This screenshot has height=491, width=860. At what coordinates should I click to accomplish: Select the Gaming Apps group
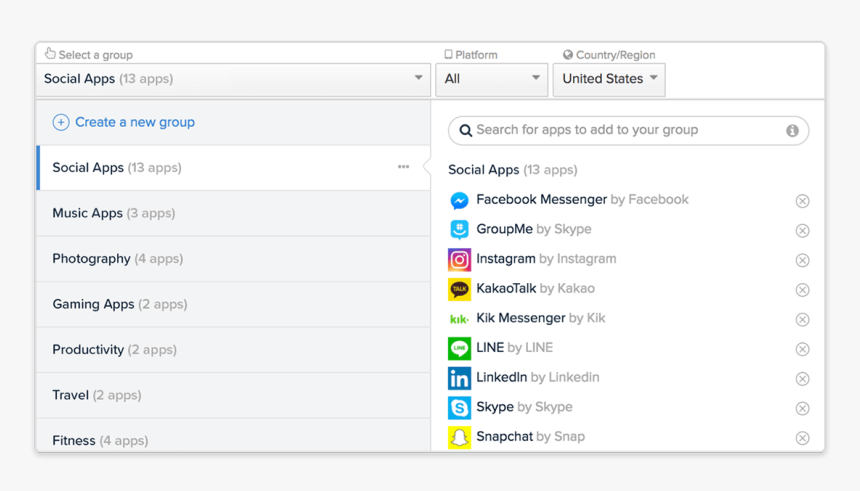119,304
